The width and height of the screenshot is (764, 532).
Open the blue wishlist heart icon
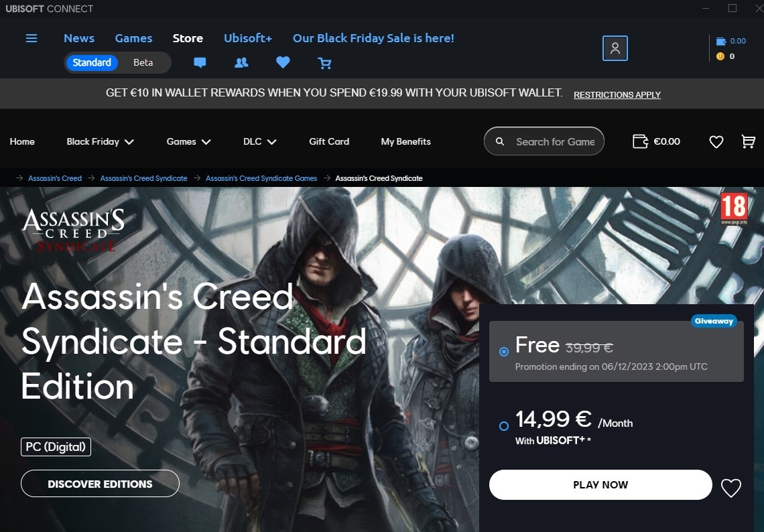(283, 62)
